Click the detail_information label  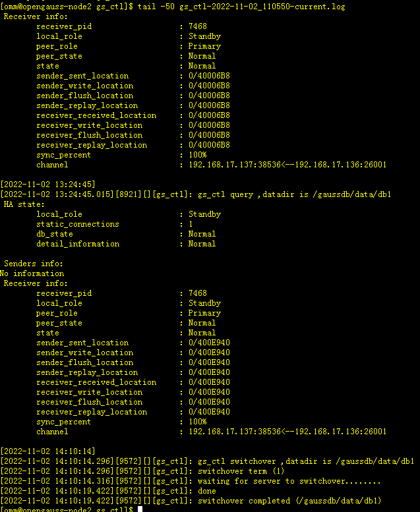coord(78,244)
